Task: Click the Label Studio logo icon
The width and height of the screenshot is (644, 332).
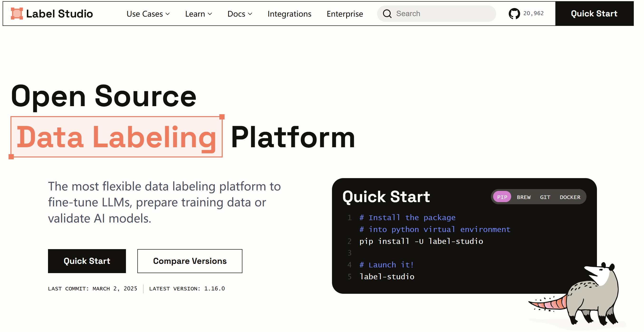Action: 17,14
